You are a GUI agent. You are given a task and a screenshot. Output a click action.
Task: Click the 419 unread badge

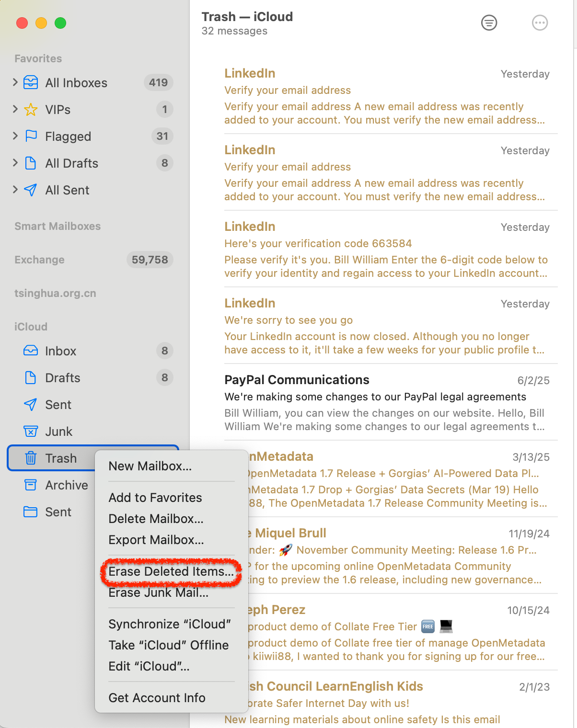[158, 82]
